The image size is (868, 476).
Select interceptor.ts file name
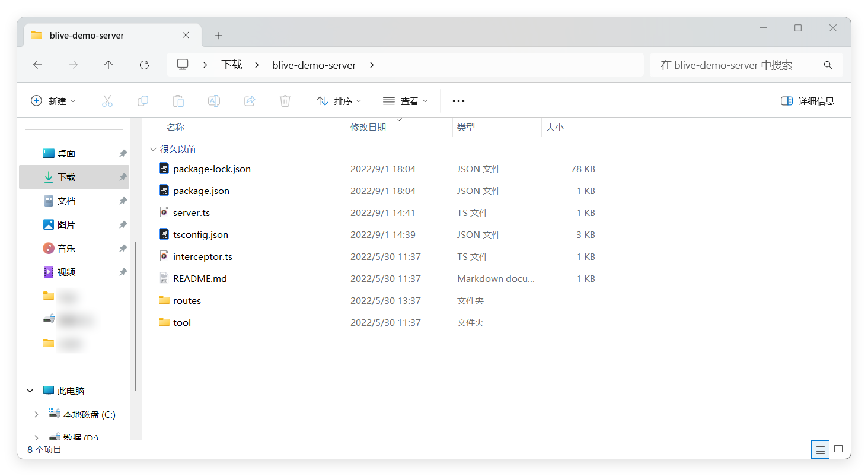click(x=203, y=256)
